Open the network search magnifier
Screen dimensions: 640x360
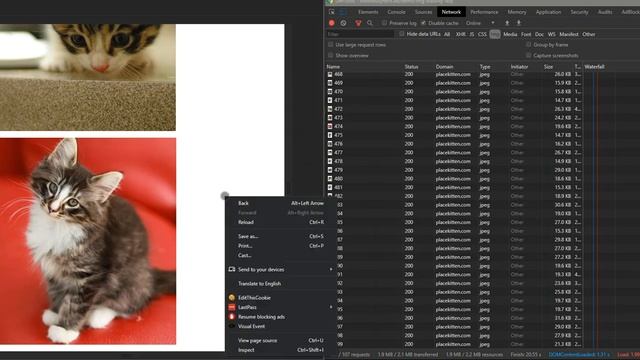click(x=370, y=23)
